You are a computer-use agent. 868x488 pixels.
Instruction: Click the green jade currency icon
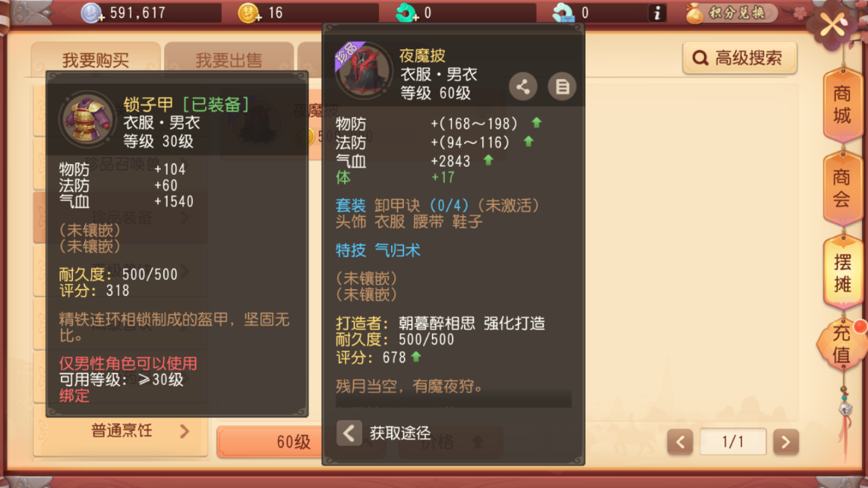pos(407,13)
